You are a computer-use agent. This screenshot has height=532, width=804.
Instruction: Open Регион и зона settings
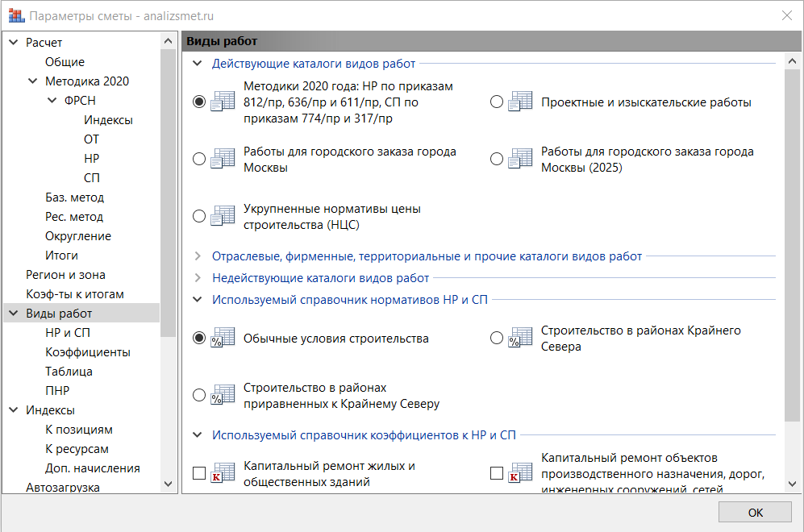65,275
